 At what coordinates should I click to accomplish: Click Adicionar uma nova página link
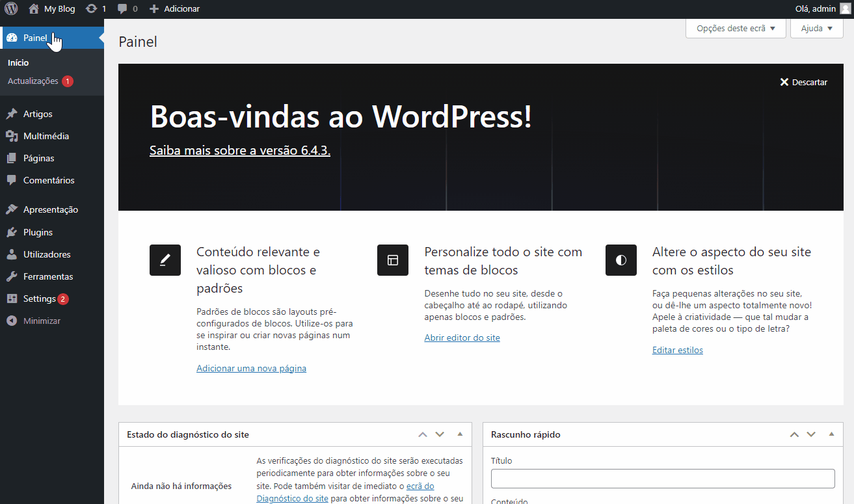[251, 368]
